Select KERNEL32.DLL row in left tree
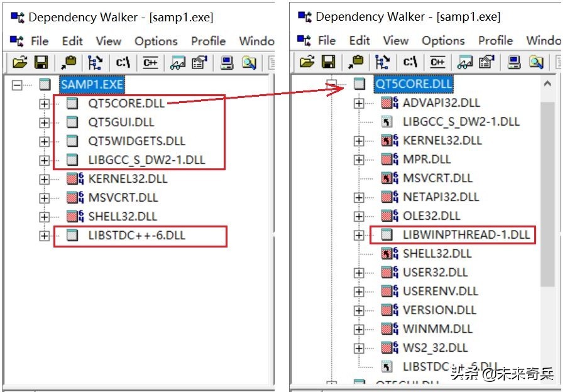 click(128, 178)
